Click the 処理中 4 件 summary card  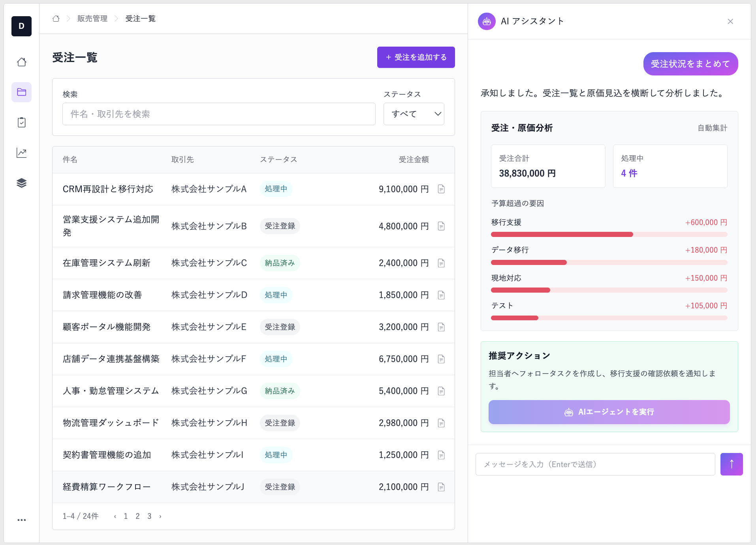(x=670, y=166)
